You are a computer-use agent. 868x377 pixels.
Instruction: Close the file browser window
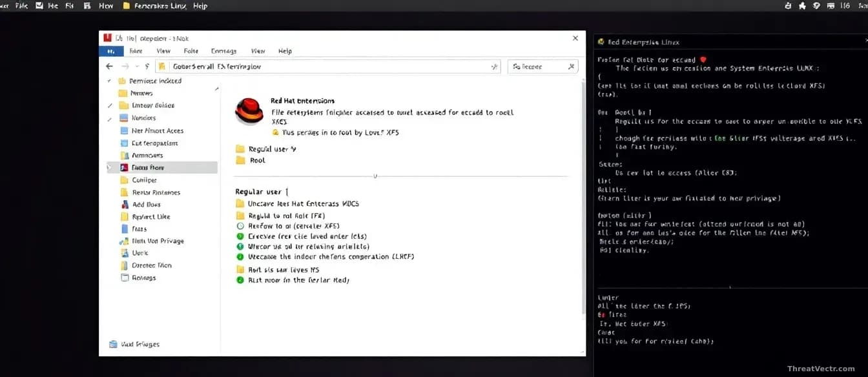[575, 38]
